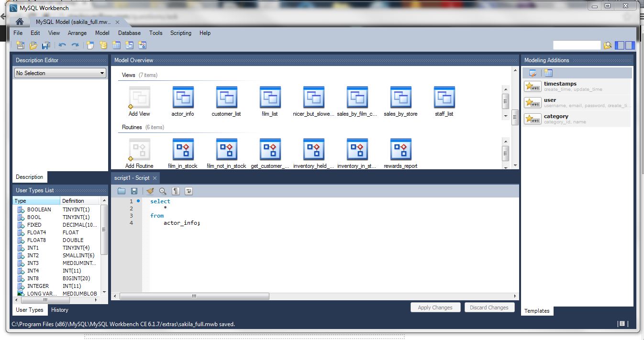Undo the last action
The image size is (644, 340).
62,45
